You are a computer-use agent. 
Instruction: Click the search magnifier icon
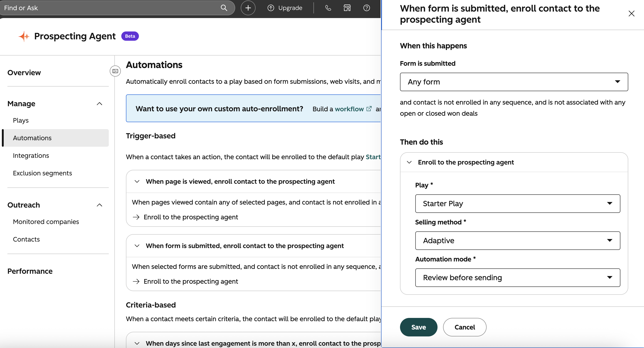pyautogui.click(x=224, y=8)
